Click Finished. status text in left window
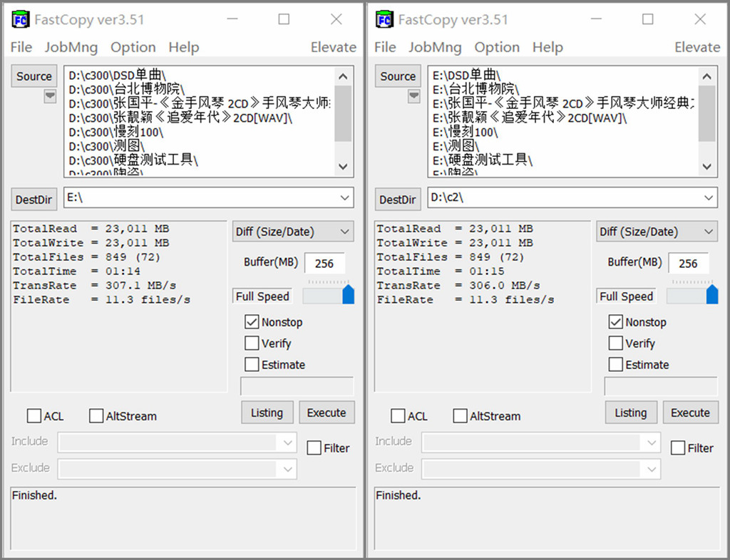Image resolution: width=730 pixels, height=560 pixels. tap(34, 495)
